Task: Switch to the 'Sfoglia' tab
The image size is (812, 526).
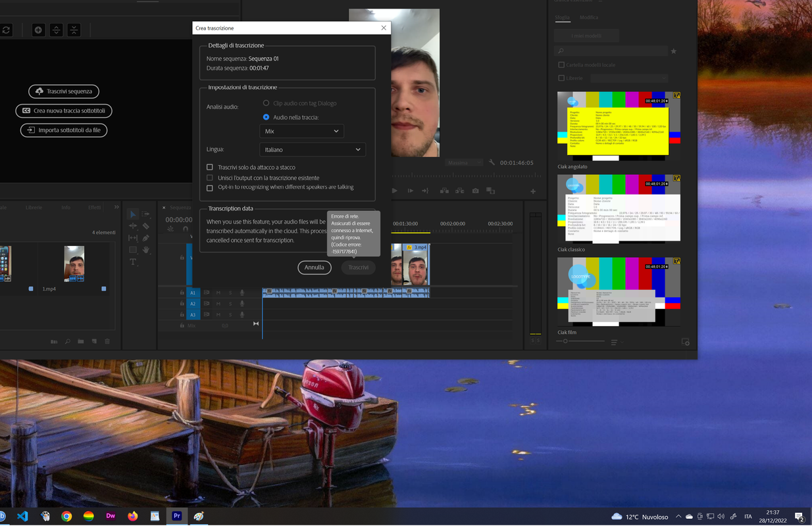Action: click(562, 18)
